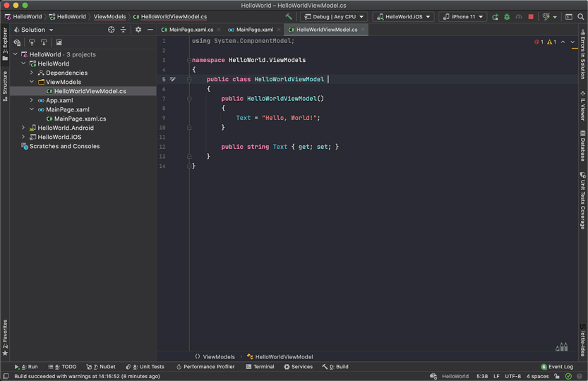Expand the HelloWorld.Android project
The width and height of the screenshot is (588, 381).
pyautogui.click(x=23, y=128)
